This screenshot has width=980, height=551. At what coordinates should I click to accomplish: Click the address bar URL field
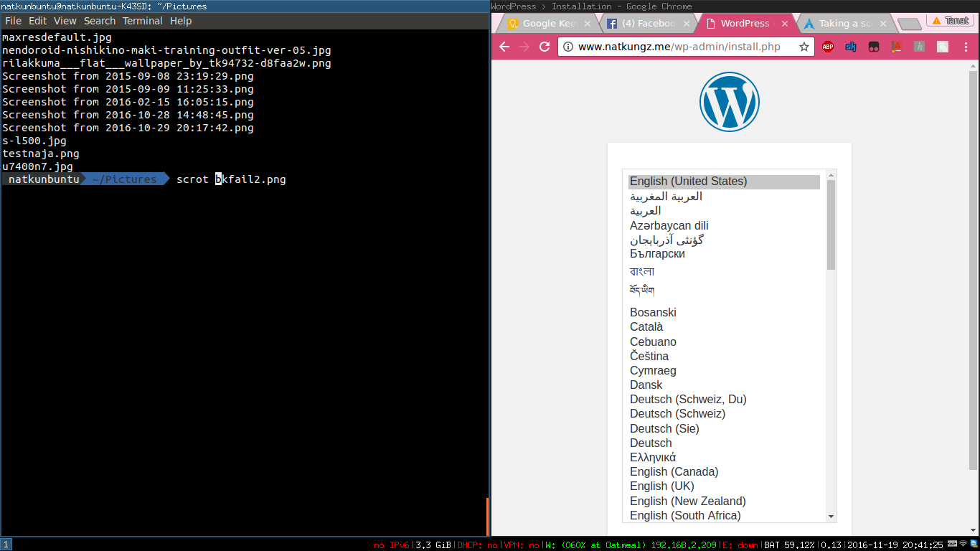tap(682, 47)
